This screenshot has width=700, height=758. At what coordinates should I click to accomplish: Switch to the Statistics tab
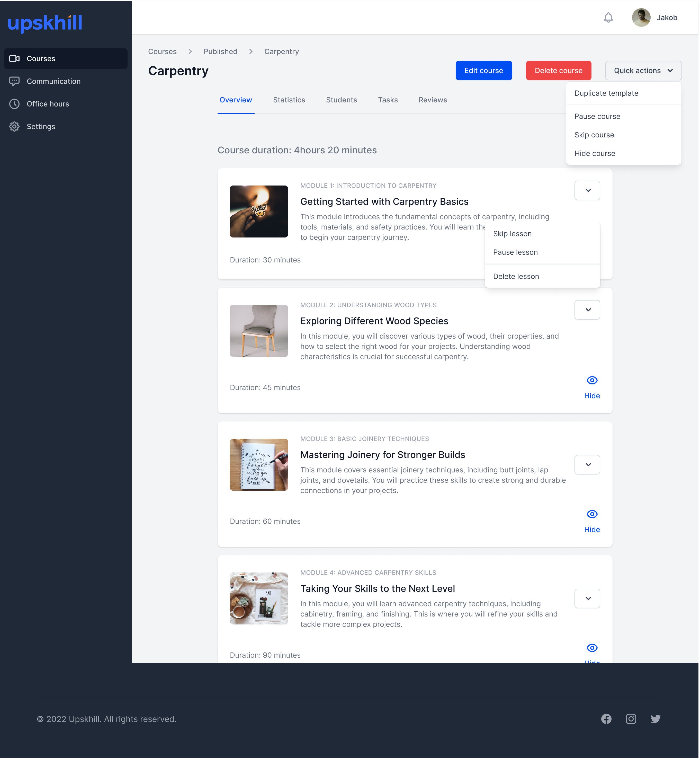[x=289, y=100]
